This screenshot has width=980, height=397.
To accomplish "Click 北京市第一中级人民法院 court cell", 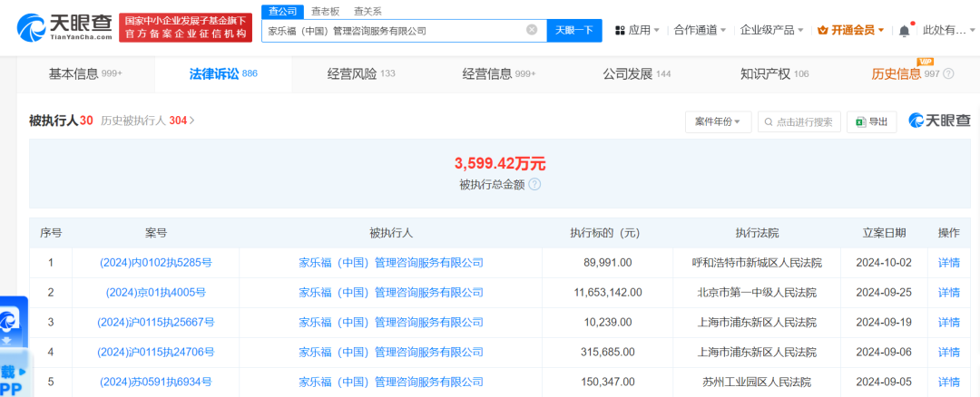I will 757,292.
